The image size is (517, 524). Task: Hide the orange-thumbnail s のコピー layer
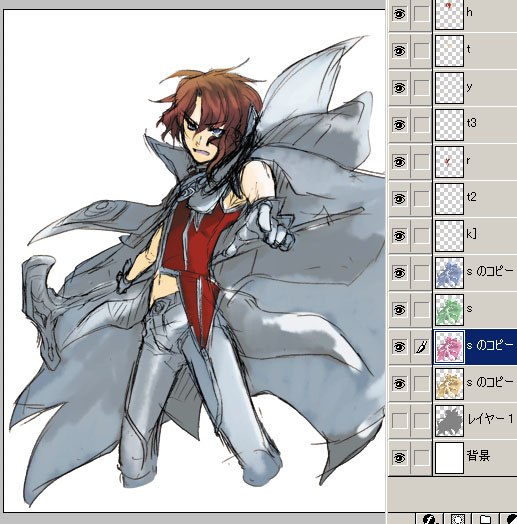click(x=399, y=384)
